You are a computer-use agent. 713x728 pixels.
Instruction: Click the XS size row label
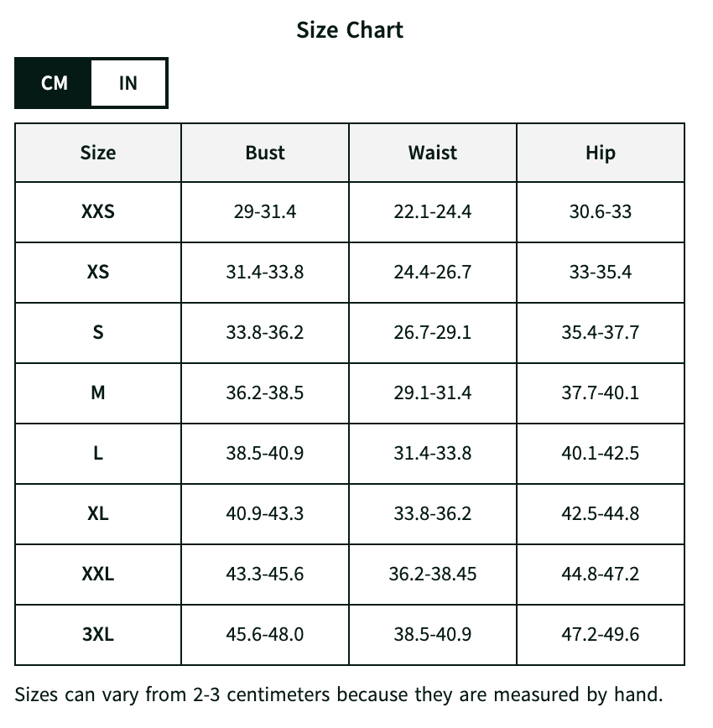98,272
